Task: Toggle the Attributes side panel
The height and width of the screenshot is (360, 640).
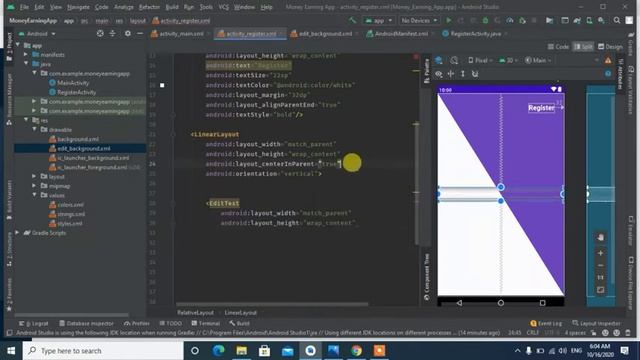Action: 620,73
